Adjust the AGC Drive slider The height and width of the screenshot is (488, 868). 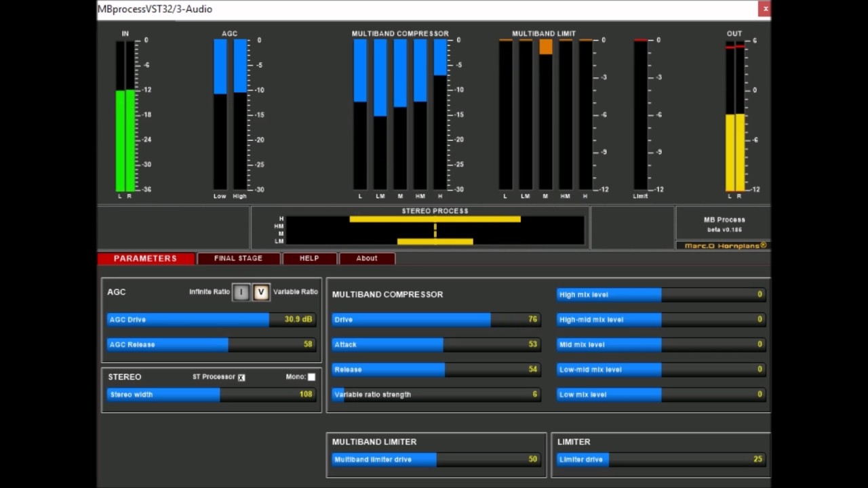pyautogui.click(x=211, y=319)
